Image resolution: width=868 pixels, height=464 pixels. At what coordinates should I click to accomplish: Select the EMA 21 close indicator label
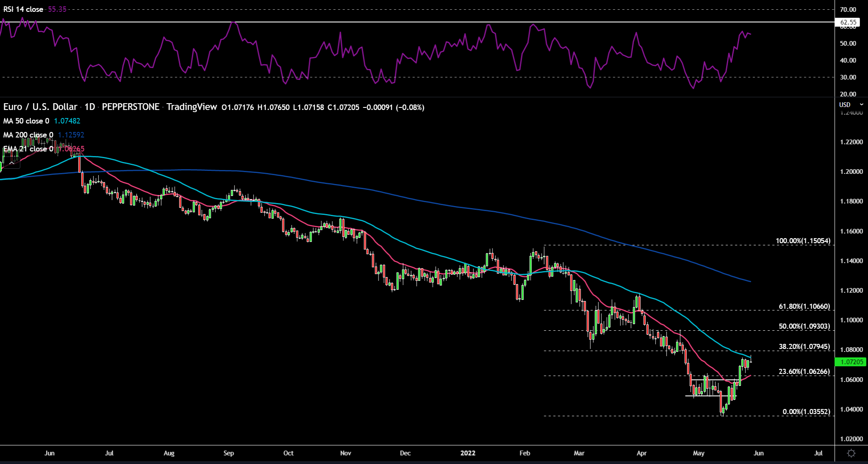tap(28, 149)
